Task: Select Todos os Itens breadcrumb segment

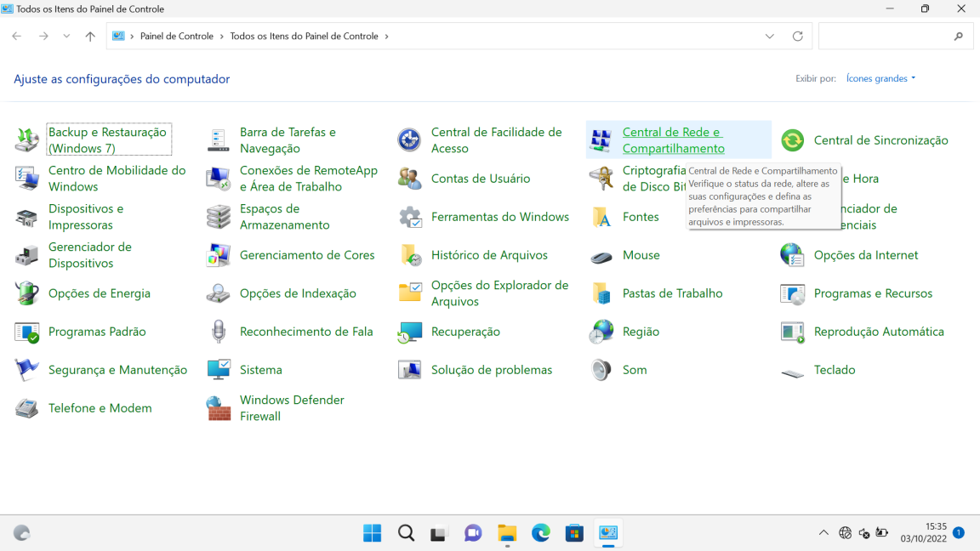Action: coord(304,37)
